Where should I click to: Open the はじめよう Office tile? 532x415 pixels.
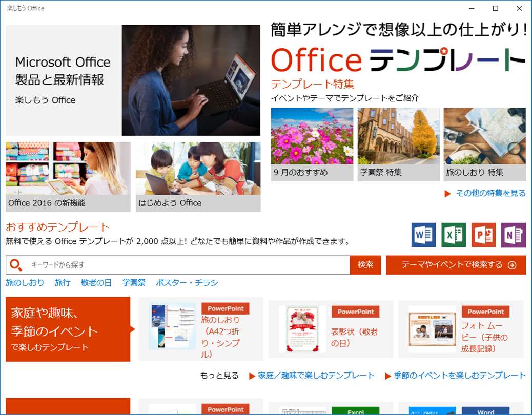click(198, 177)
